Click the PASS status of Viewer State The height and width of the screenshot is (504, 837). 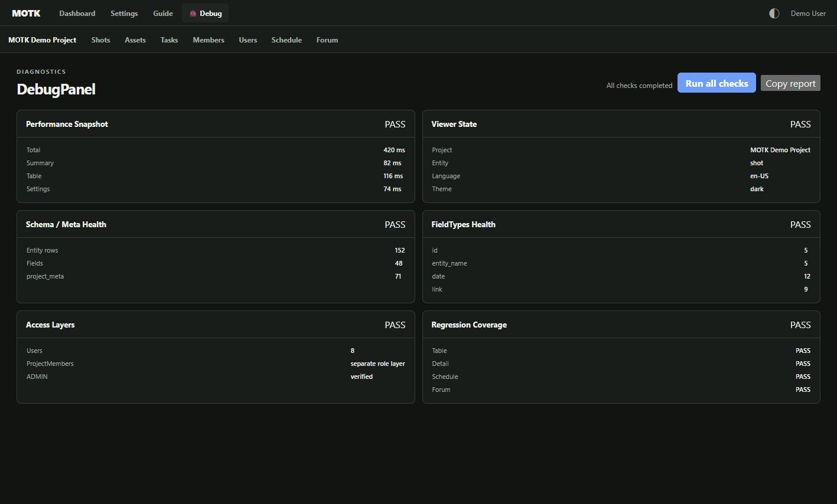pos(800,124)
